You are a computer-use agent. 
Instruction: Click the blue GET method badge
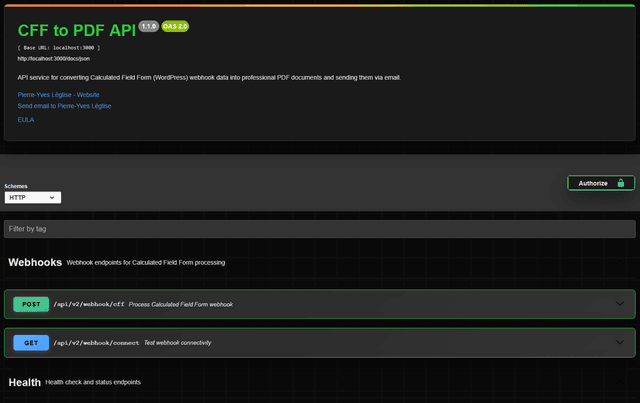click(31, 343)
